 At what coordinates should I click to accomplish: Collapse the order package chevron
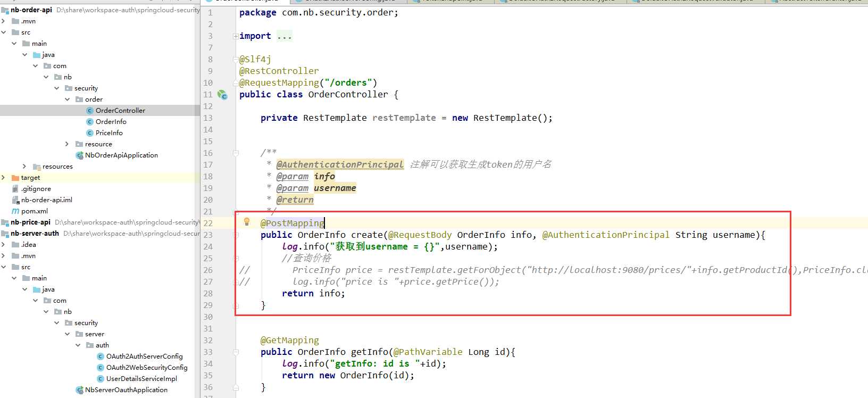[x=67, y=99]
